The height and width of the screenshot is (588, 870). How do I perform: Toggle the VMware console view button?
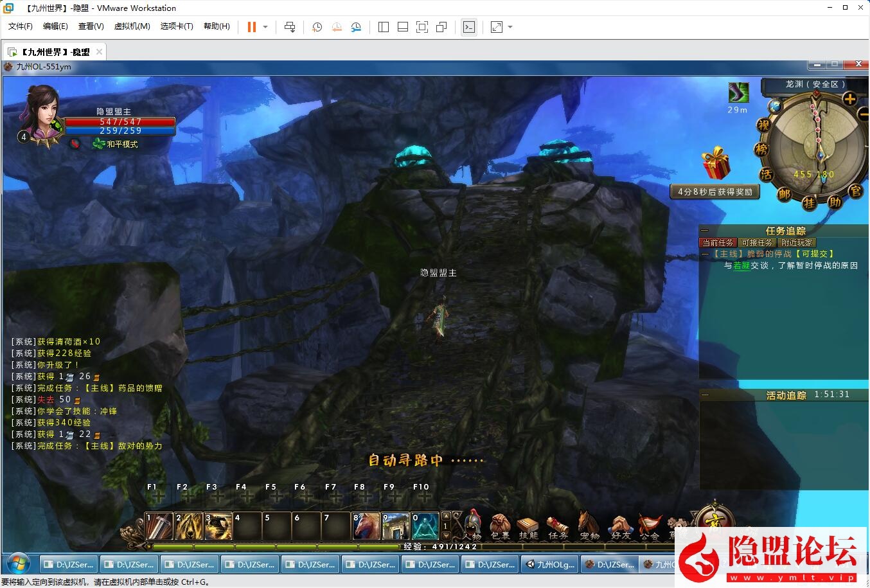pyautogui.click(x=469, y=27)
